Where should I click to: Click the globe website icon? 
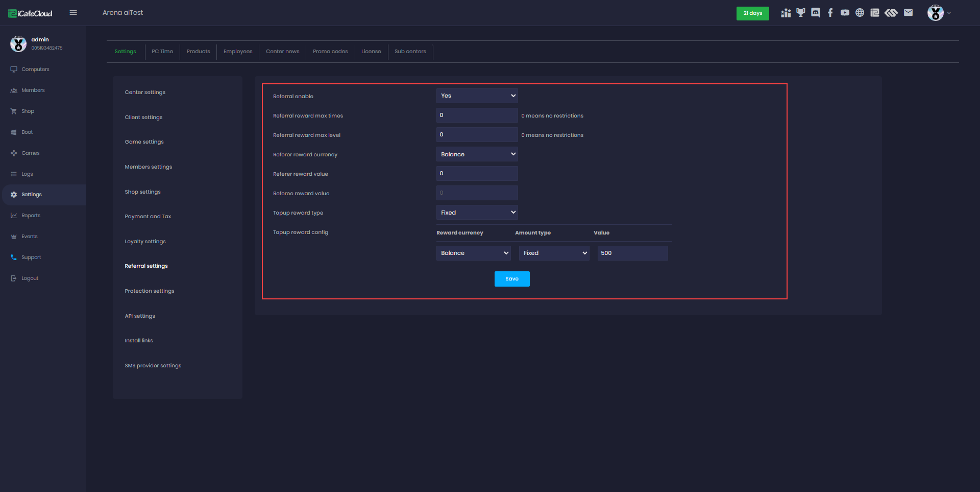pyautogui.click(x=860, y=13)
